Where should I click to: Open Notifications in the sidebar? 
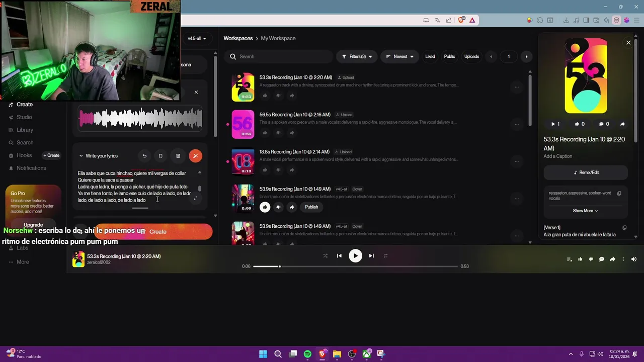[x=27, y=168]
